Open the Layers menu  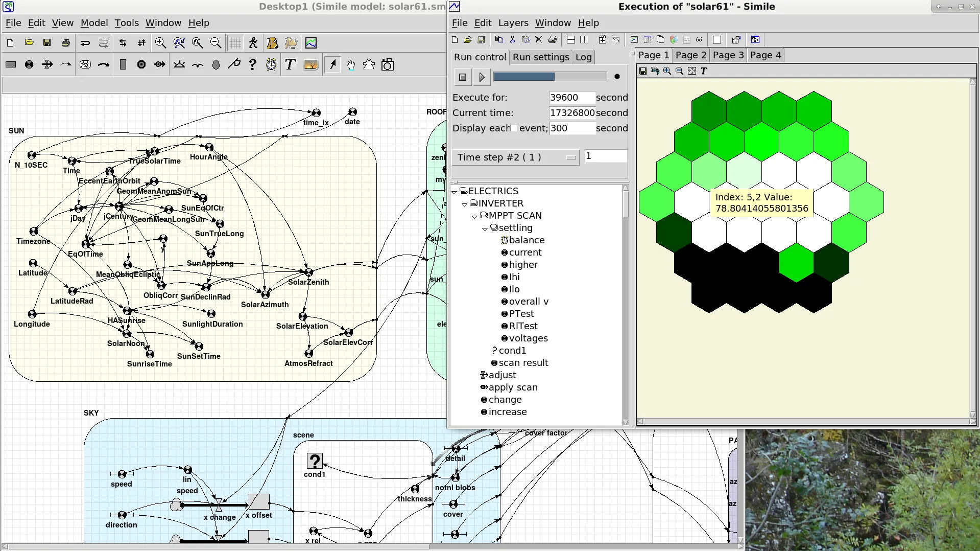pyautogui.click(x=513, y=23)
